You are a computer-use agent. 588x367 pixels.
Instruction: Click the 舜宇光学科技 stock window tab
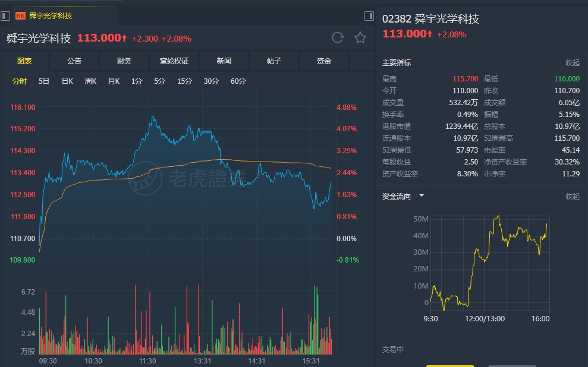click(x=51, y=16)
